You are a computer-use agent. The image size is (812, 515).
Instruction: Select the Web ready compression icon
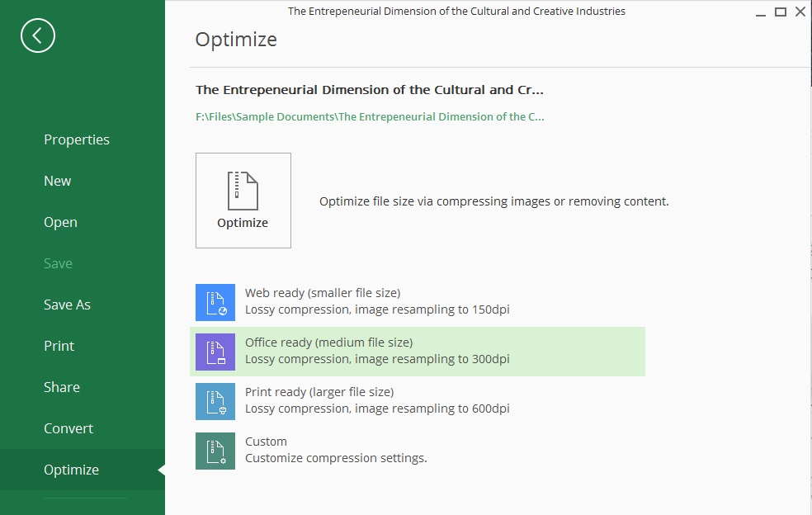coord(215,302)
